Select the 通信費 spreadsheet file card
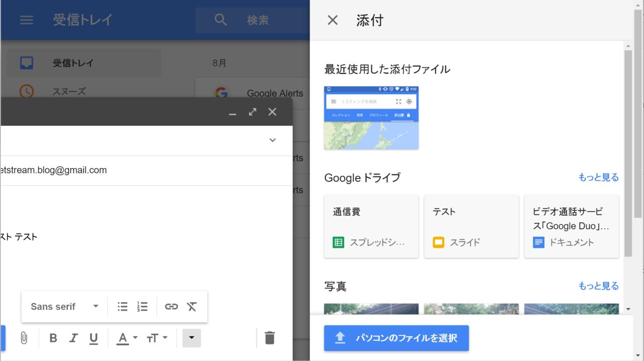This screenshot has width=644, height=361. 371,226
